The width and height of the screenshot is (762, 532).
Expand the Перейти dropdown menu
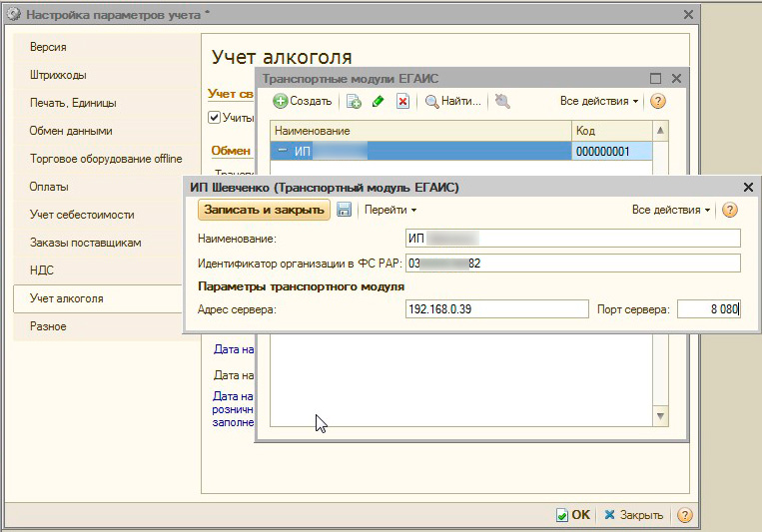tap(389, 210)
